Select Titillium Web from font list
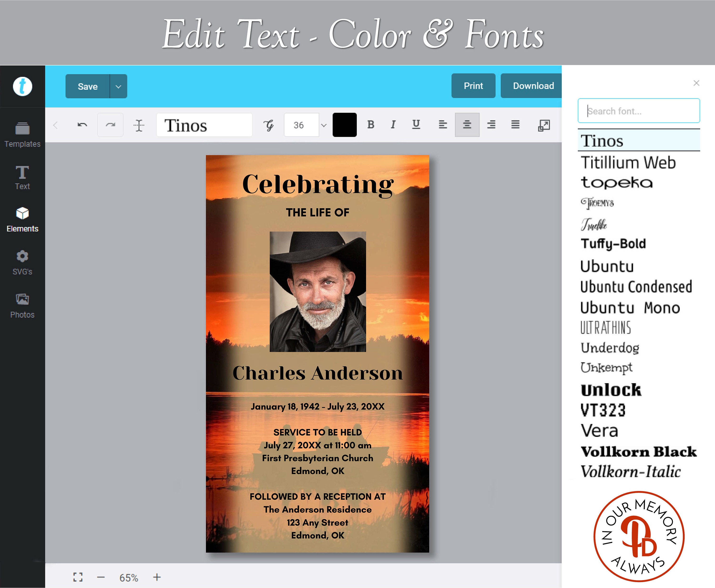The height and width of the screenshot is (588, 715). pyautogui.click(x=628, y=163)
